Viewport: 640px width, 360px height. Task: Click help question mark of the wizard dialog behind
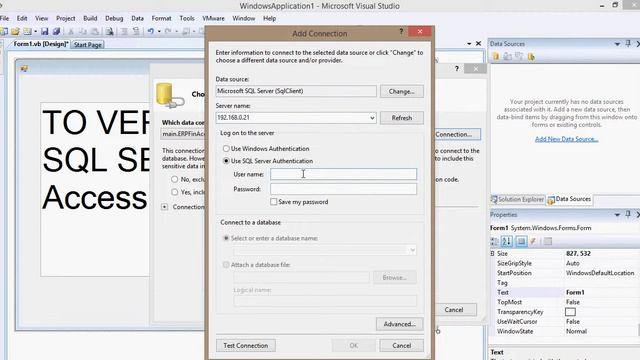(457, 69)
